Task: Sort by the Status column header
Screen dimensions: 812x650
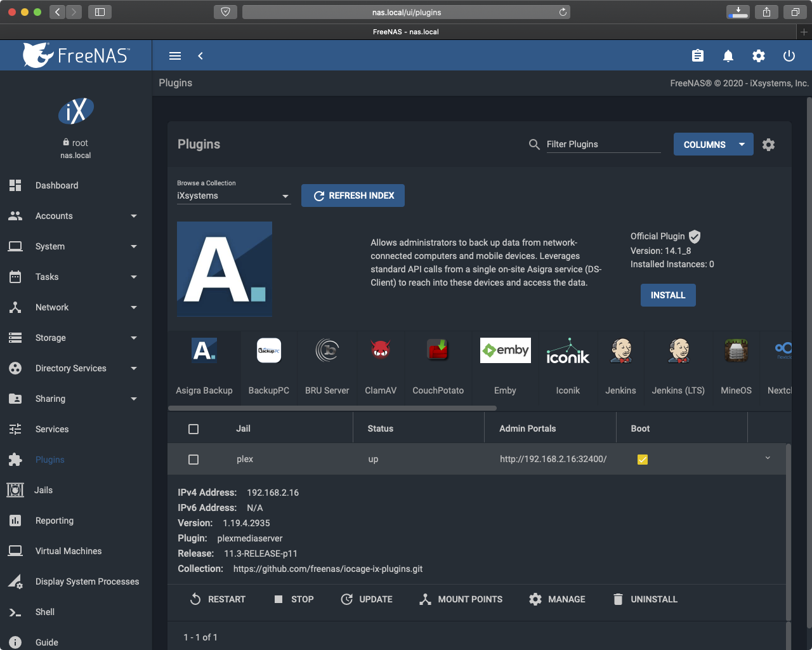Action: [x=381, y=428]
